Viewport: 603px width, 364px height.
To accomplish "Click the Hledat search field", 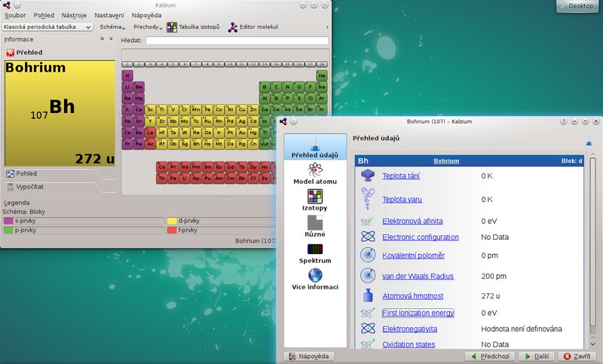I will tap(237, 41).
